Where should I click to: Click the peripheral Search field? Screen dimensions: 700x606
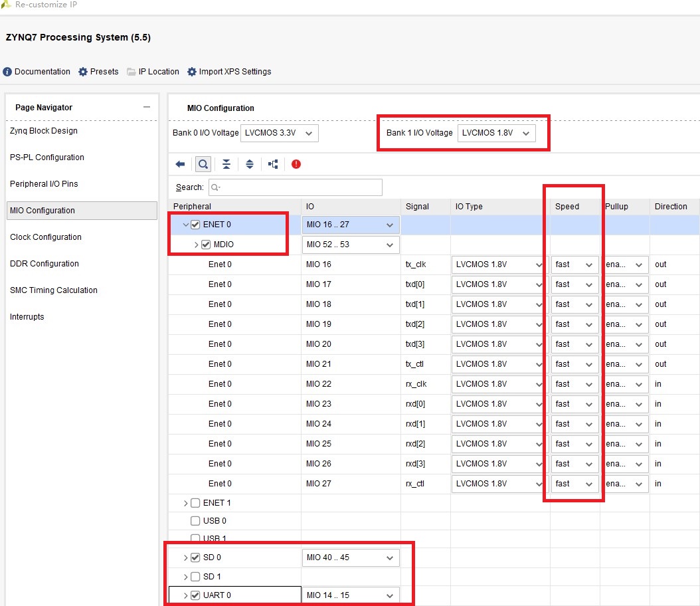tap(295, 187)
